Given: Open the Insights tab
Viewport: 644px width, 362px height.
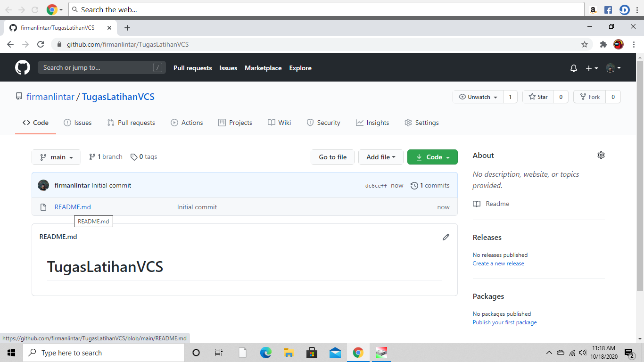Looking at the screenshot, I should 372,123.
